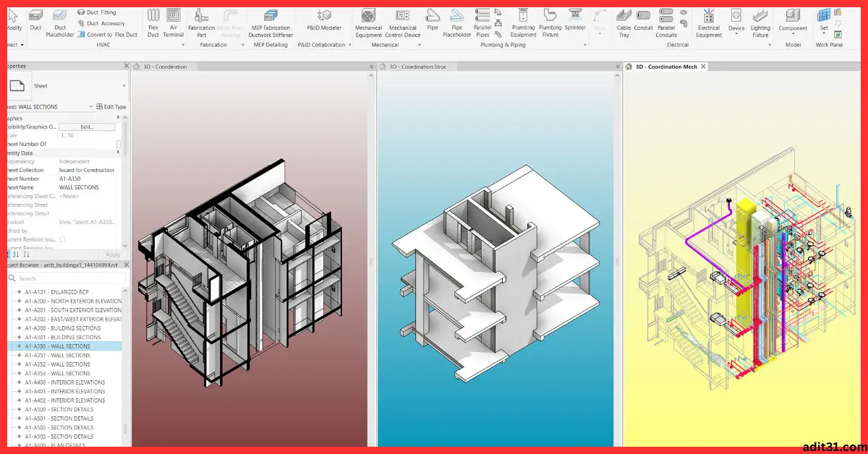Expand the A1-A400 - INTERIOR ELEVATIONS node
This screenshot has height=454, width=868.
[19, 382]
